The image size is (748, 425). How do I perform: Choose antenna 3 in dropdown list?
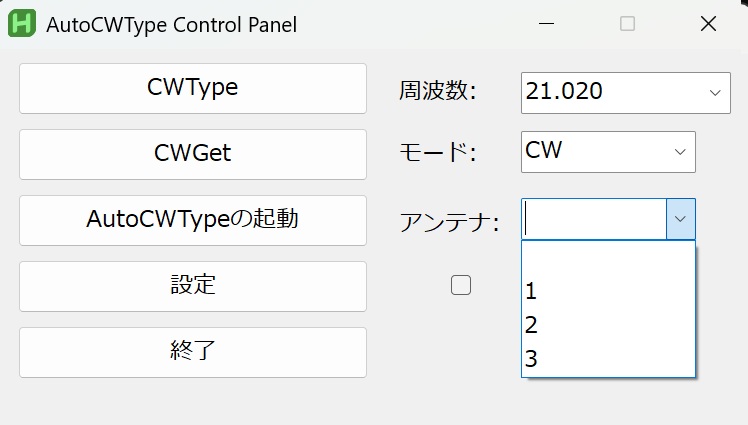coord(608,359)
